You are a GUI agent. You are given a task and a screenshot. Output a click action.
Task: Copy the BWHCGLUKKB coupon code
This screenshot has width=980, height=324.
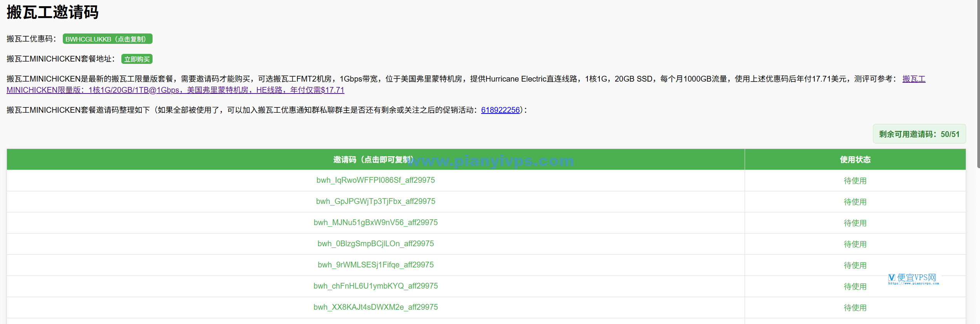pyautogui.click(x=107, y=39)
